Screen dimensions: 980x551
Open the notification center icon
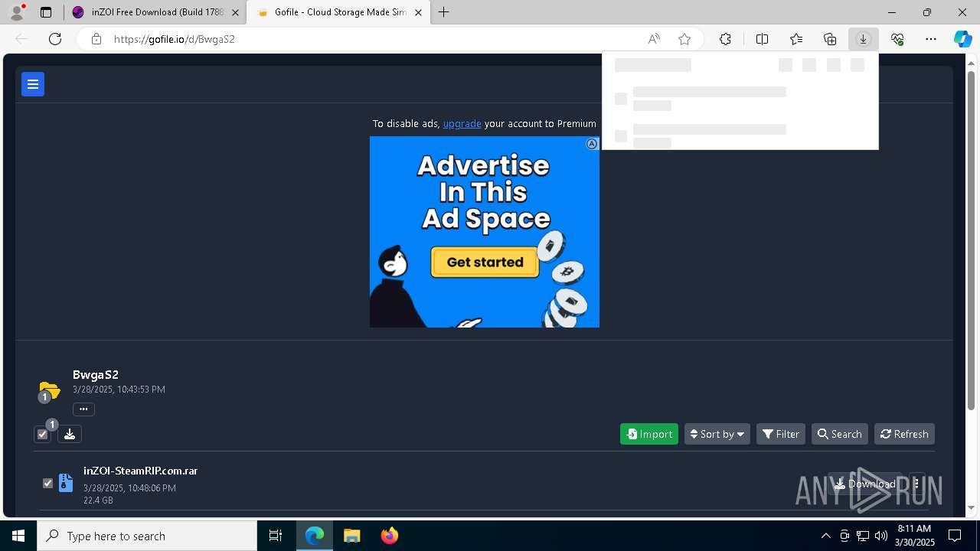point(955,536)
